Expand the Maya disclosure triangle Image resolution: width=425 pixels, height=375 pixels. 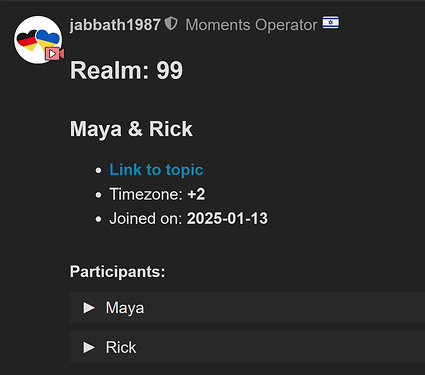pyautogui.click(x=89, y=307)
